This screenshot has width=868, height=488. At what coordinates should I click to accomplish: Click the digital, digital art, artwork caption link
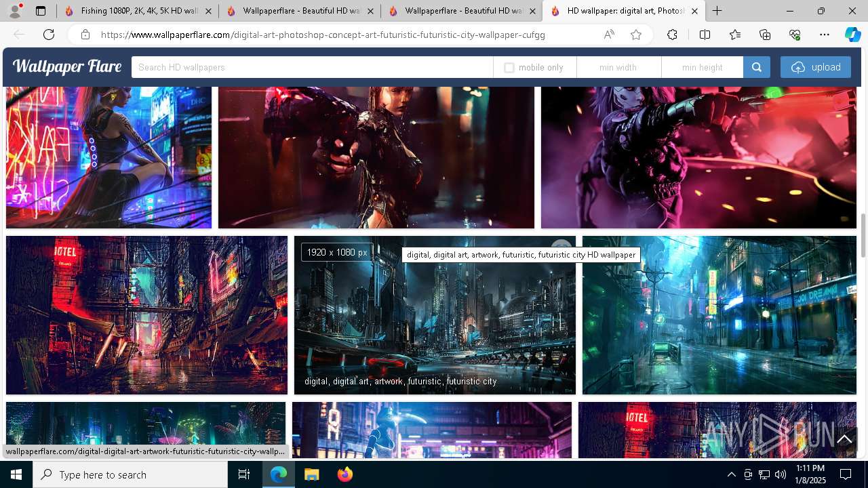point(401,382)
